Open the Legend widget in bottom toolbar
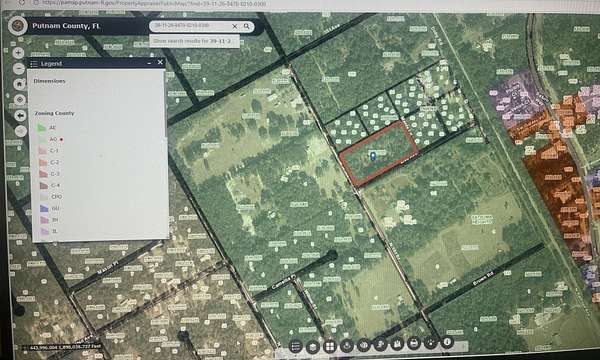Screen dimensions: 600x360 [x=295, y=347]
